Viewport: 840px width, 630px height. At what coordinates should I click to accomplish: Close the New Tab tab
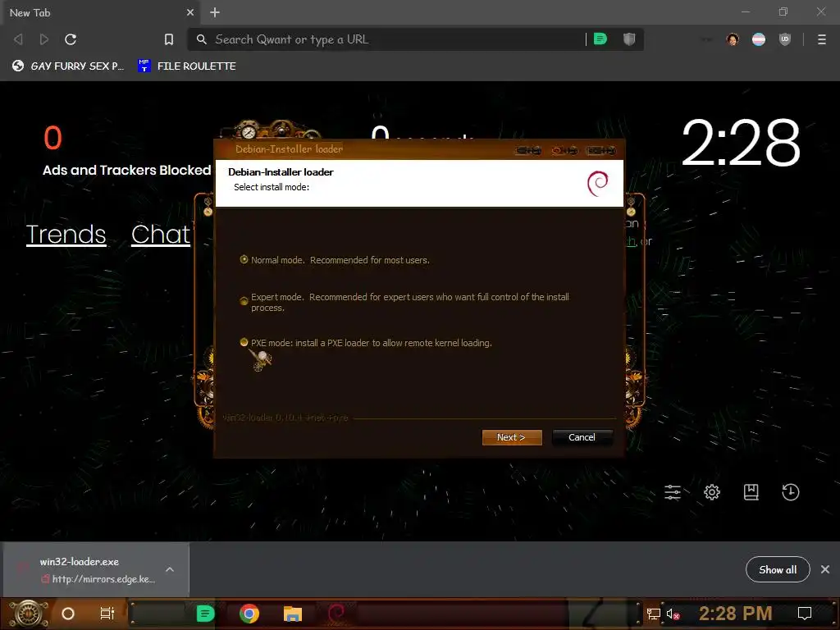coord(190,12)
